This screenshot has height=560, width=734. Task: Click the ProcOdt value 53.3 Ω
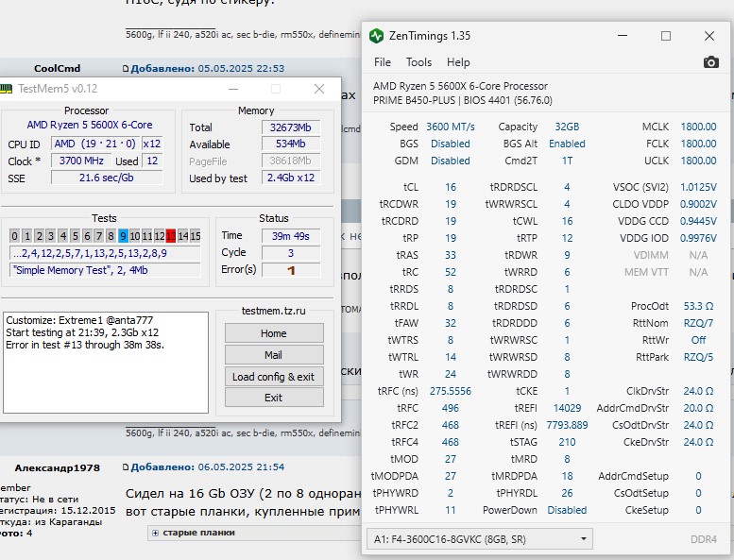(x=698, y=306)
